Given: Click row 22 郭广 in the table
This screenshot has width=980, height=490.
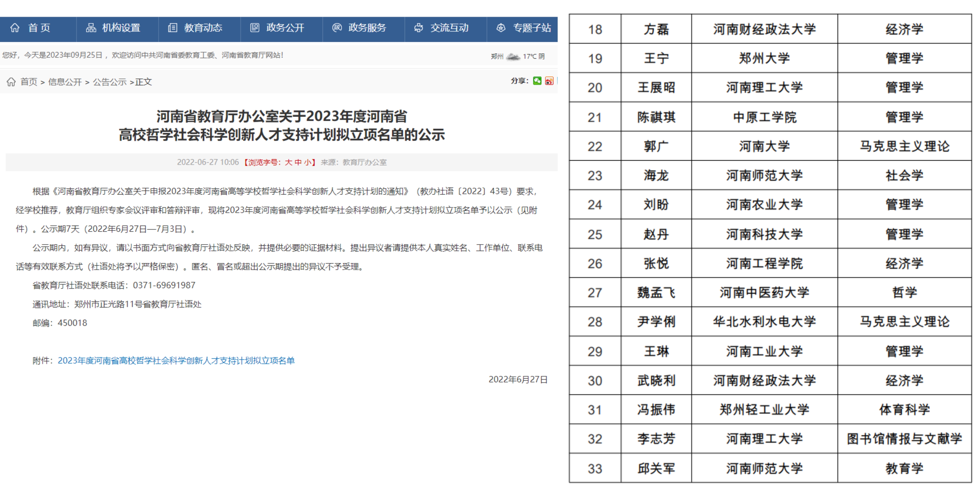Looking at the screenshot, I should pos(656,146).
